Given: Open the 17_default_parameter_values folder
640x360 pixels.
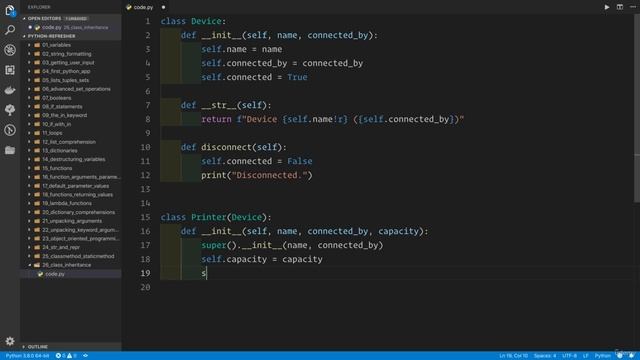Looking at the screenshot, I should click(x=71, y=186).
